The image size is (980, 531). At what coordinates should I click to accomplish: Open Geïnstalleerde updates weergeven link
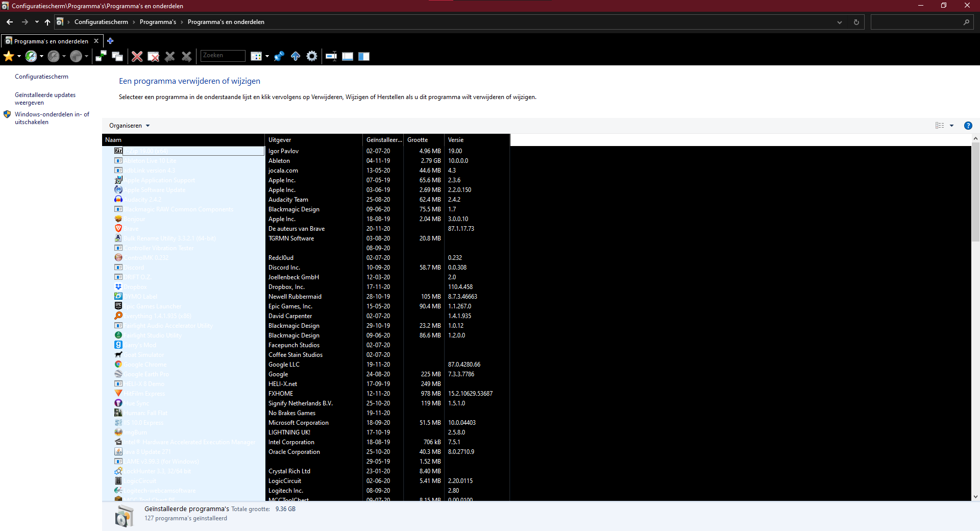pyautogui.click(x=45, y=99)
